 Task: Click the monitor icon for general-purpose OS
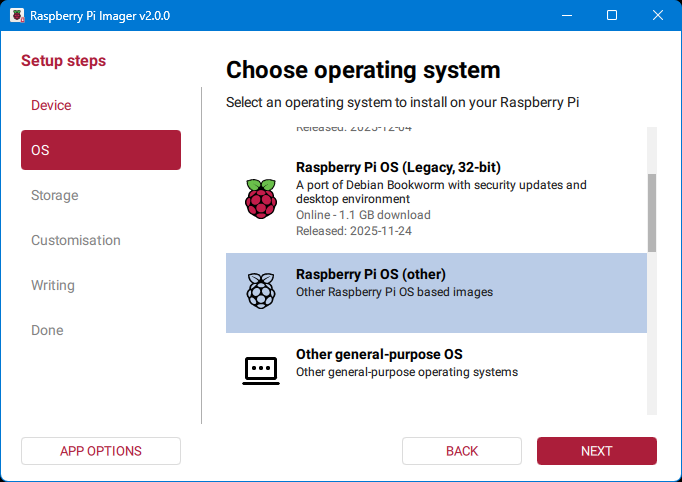[260, 369]
